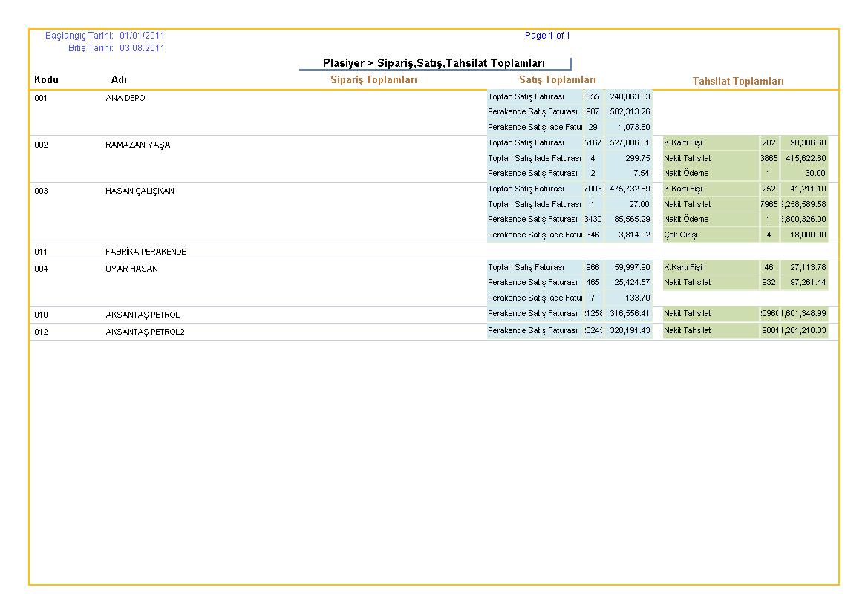
Task: Click the "Bitiş Tarihi:" label
Action: (x=91, y=48)
